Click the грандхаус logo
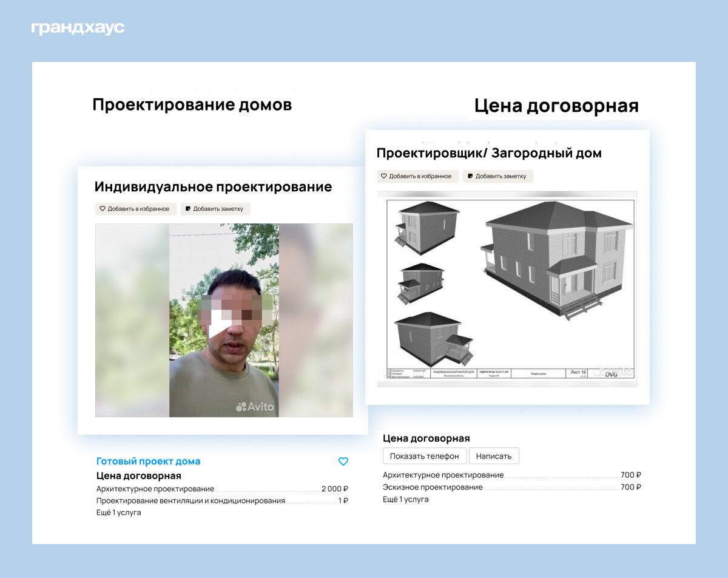 pos(78,29)
